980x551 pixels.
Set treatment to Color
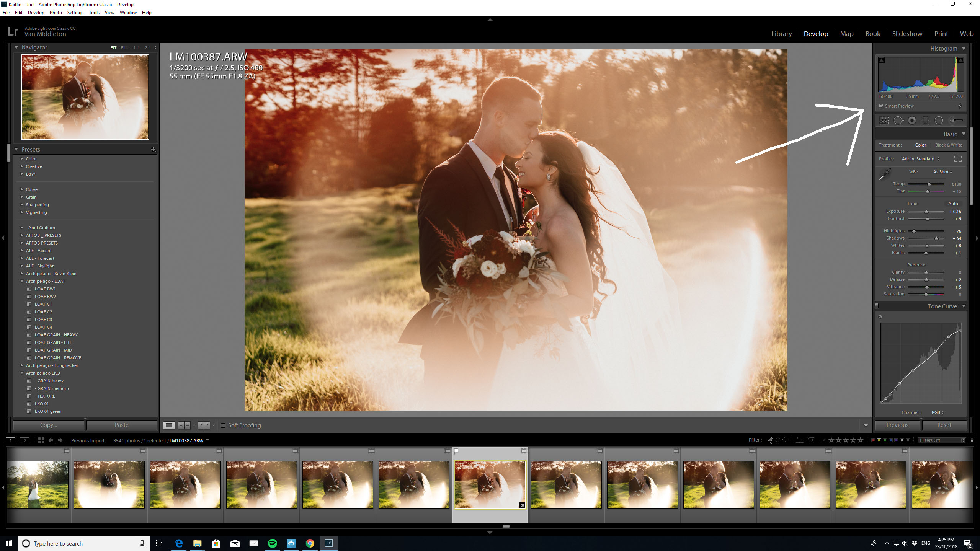(x=921, y=145)
